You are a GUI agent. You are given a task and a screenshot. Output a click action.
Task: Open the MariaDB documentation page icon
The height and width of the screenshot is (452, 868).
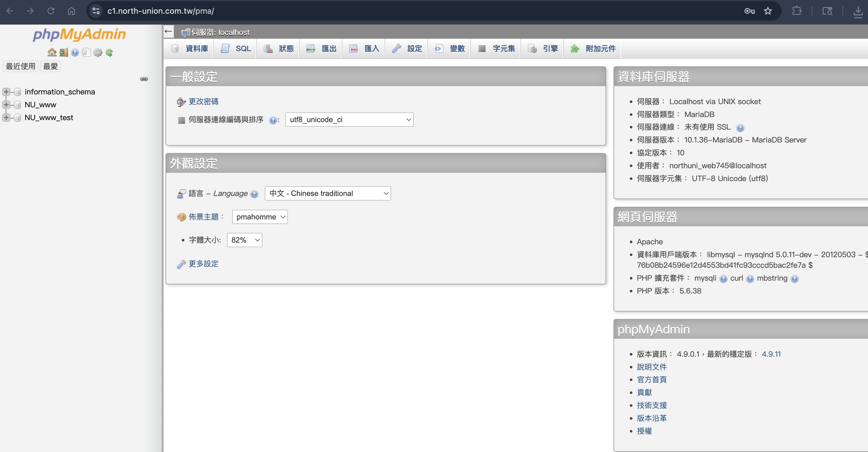(86, 53)
